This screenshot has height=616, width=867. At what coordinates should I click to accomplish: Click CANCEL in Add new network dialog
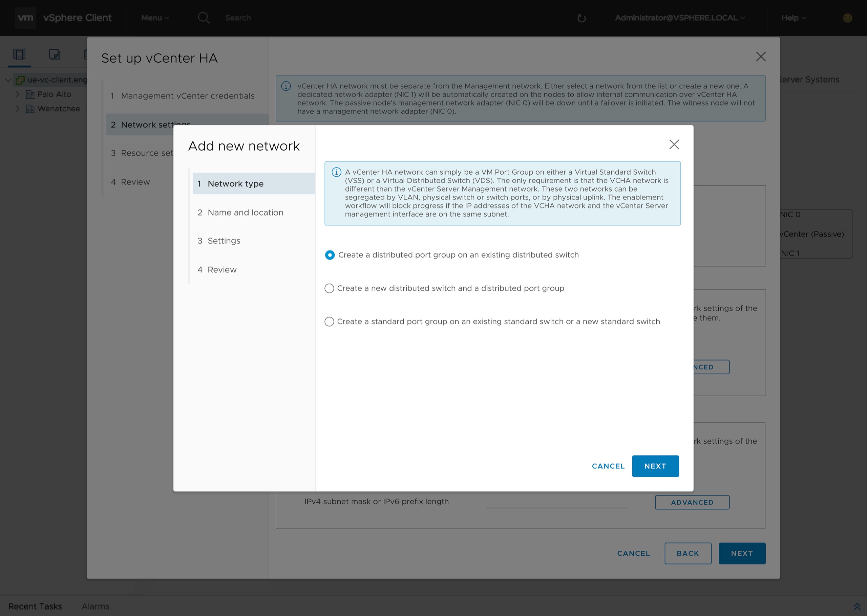[608, 466]
